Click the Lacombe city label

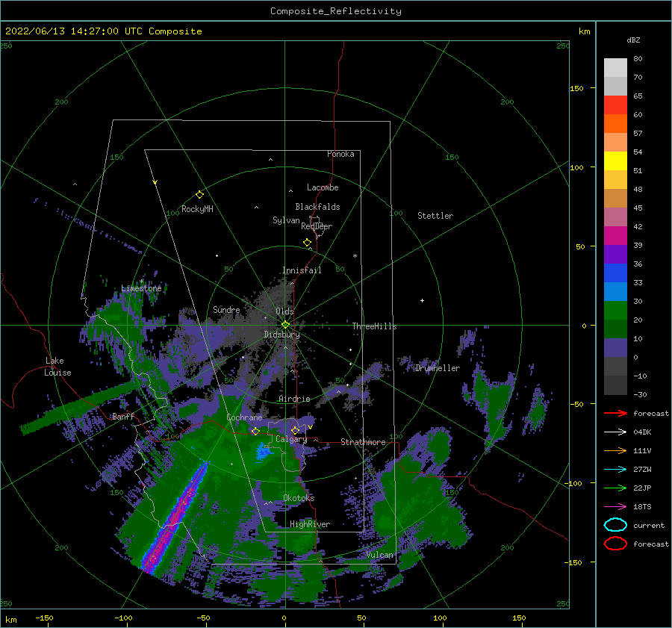coord(323,187)
